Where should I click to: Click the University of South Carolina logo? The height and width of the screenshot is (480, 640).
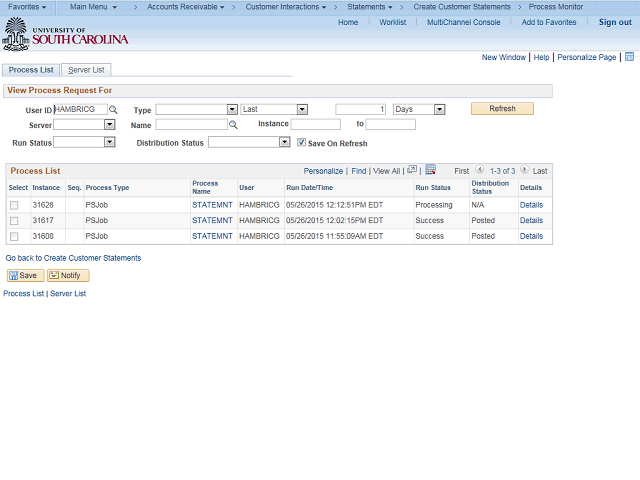pyautogui.click(x=65, y=35)
